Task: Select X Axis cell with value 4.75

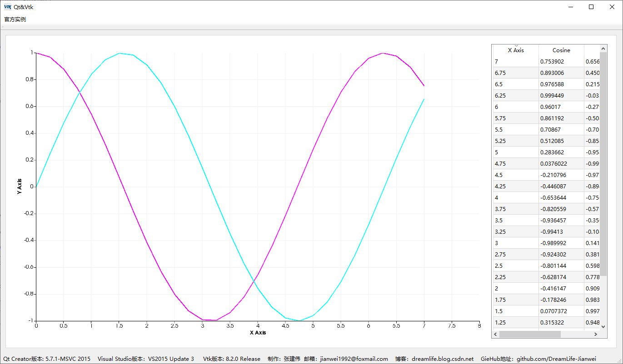Action: click(516, 163)
